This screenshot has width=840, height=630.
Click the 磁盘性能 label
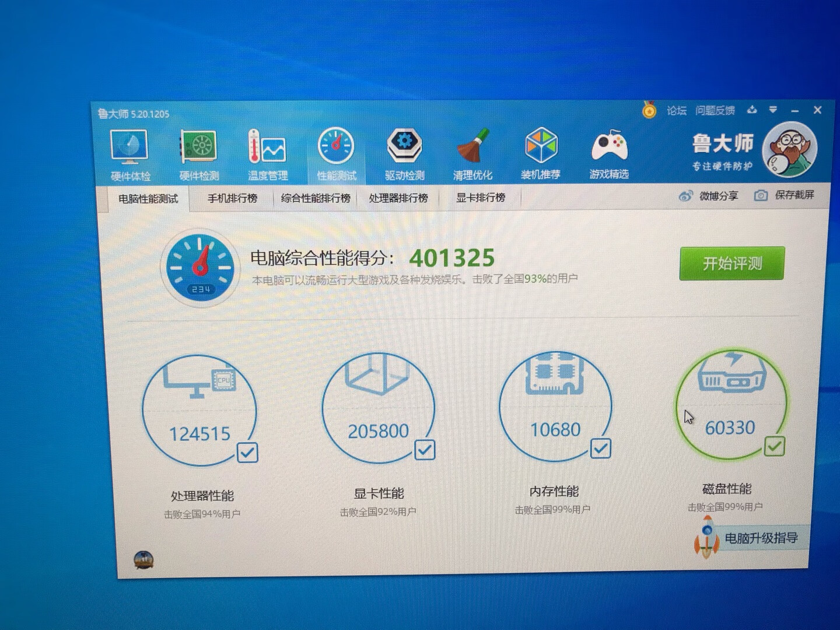point(727,489)
